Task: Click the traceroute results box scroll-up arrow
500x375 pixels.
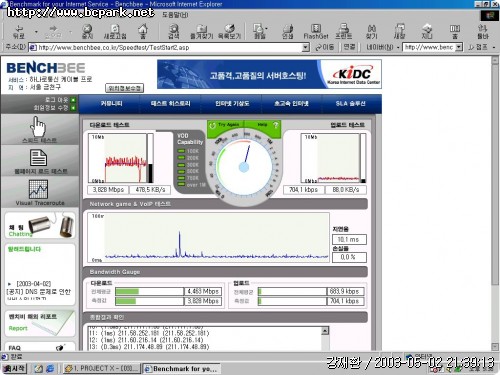Action: tap(325, 330)
